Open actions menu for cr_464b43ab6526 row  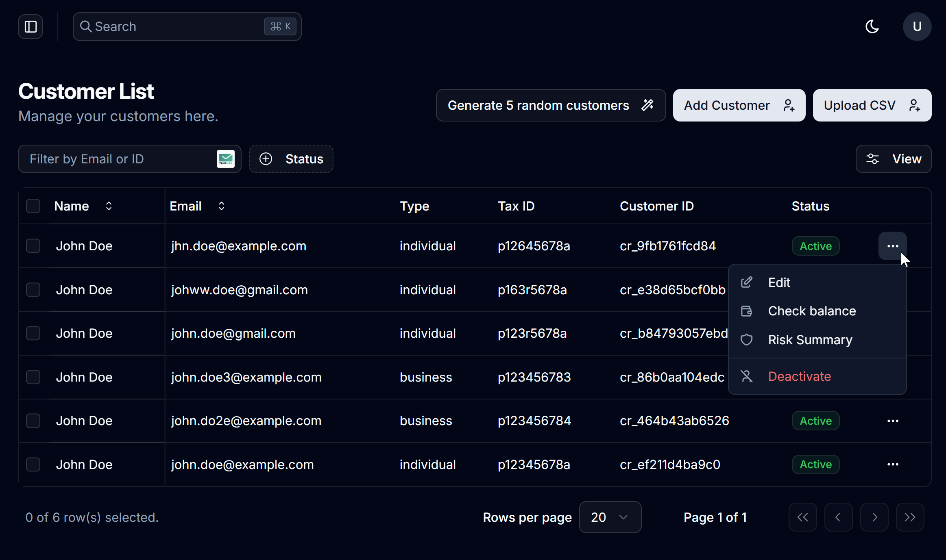pos(893,421)
